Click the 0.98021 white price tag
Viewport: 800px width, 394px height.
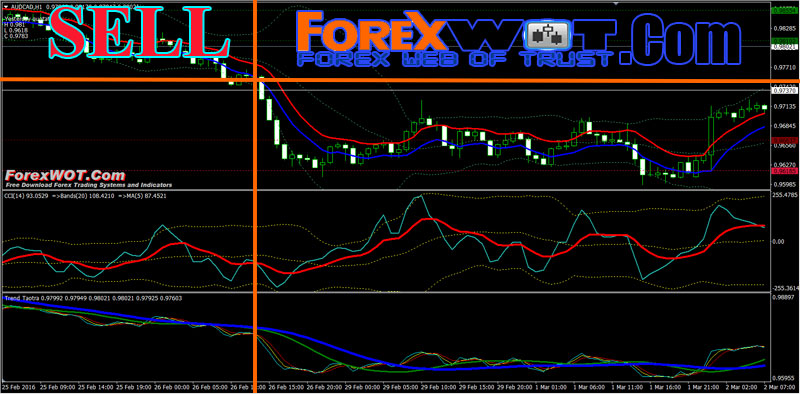tap(786, 47)
